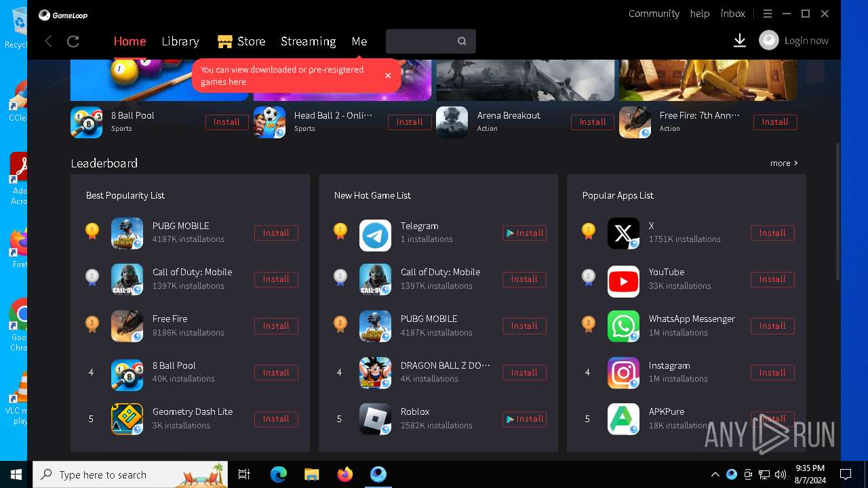Click the search magnifier icon

pos(462,41)
